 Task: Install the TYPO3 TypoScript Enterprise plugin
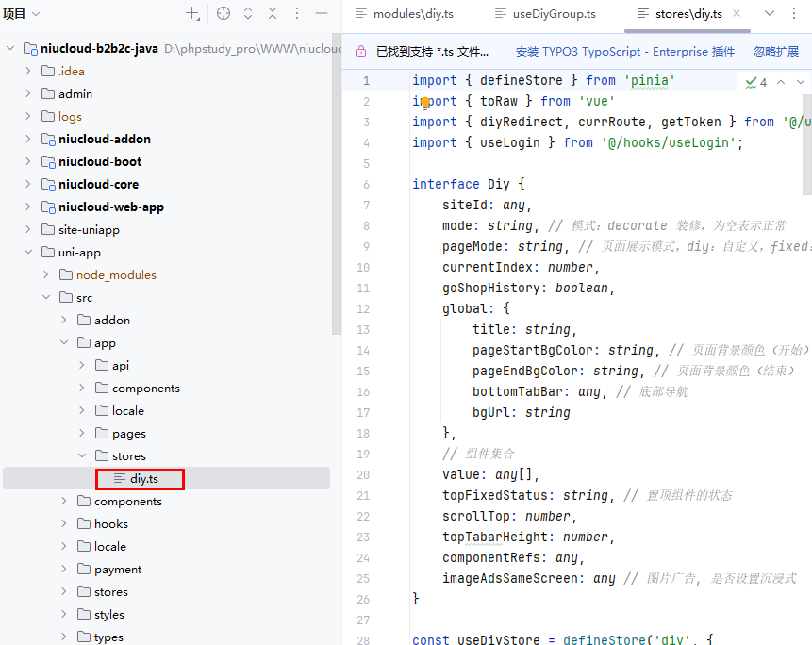(624, 52)
